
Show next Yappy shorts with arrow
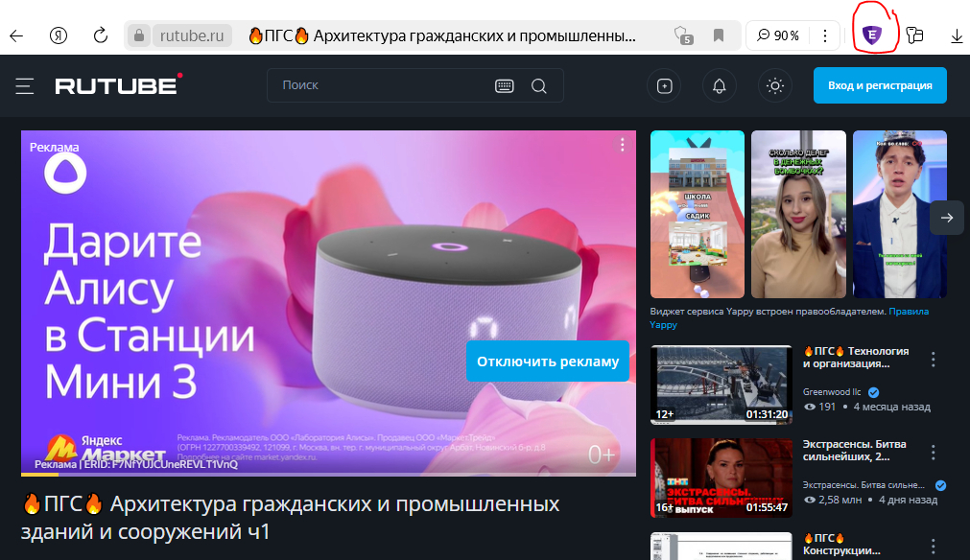pos(946,218)
